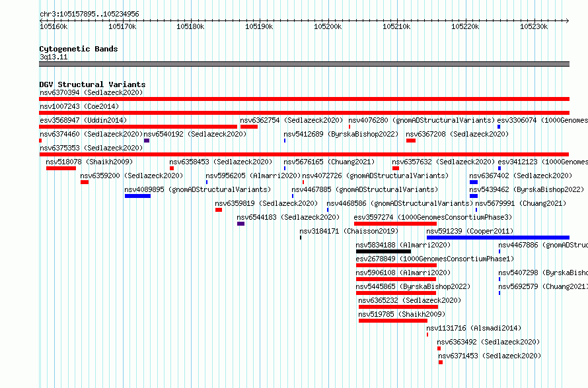588x388 pixels.
Task: Click the 105170k ruler position
Action: tap(122, 26)
